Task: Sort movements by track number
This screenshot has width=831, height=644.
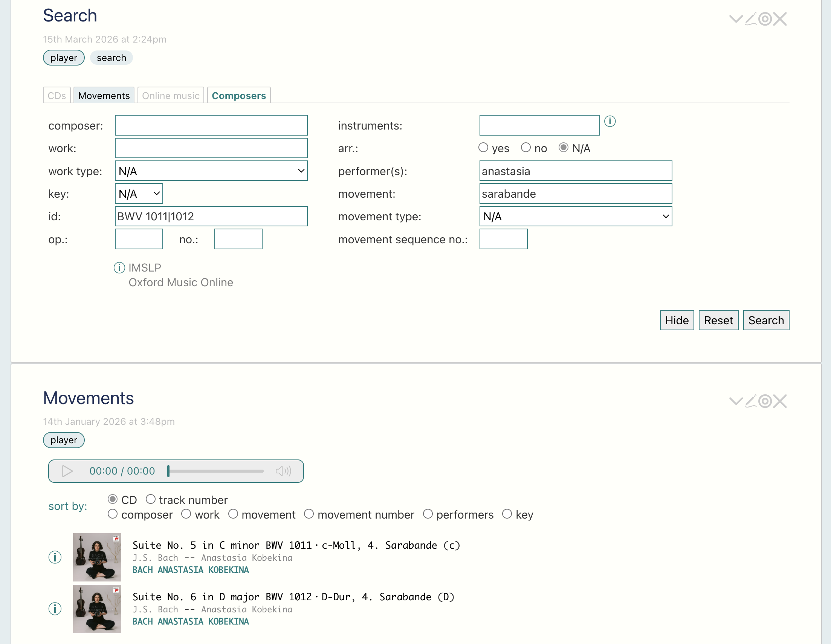Action: [151, 499]
